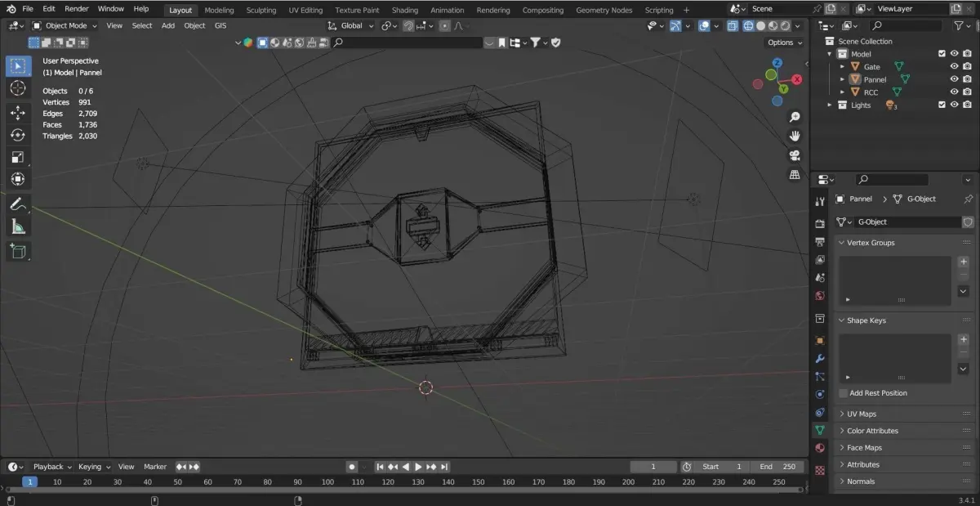Collapse the Model collection

tap(831, 54)
